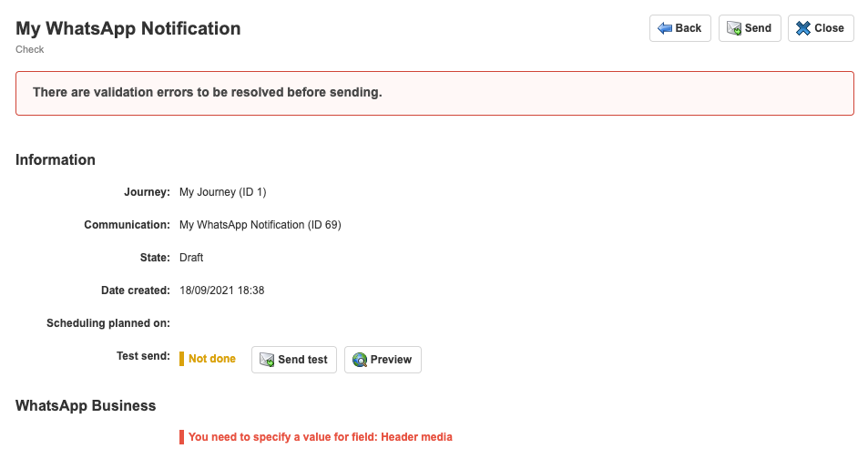
Task: Click the envelope icon on Send button
Action: pyautogui.click(x=733, y=28)
